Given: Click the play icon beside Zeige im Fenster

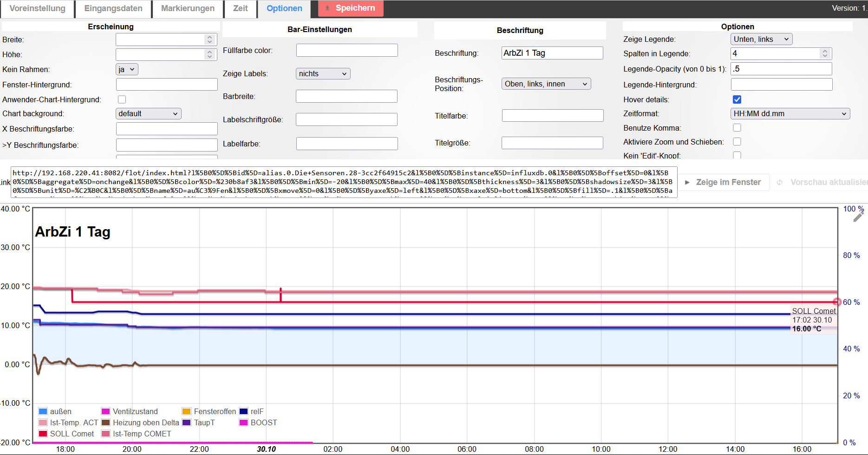Looking at the screenshot, I should coord(687,183).
